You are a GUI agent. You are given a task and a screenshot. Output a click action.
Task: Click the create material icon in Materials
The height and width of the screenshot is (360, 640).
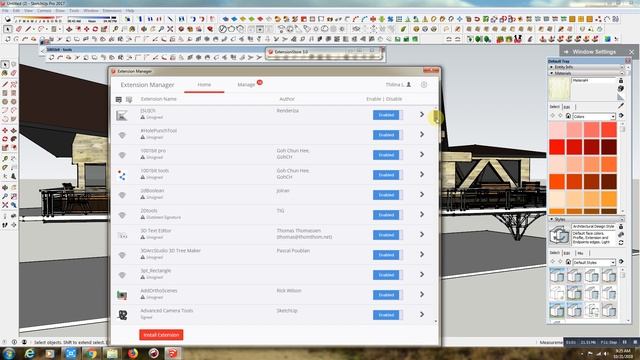click(621, 88)
